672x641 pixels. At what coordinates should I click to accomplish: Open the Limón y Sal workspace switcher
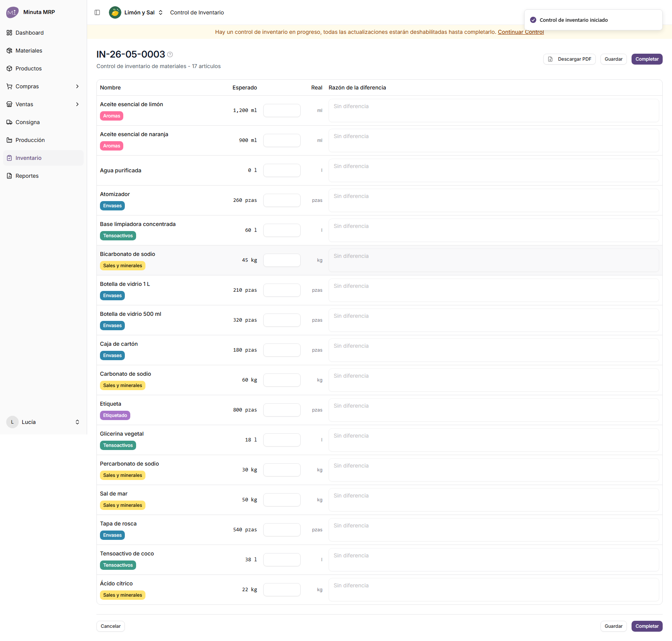click(136, 12)
